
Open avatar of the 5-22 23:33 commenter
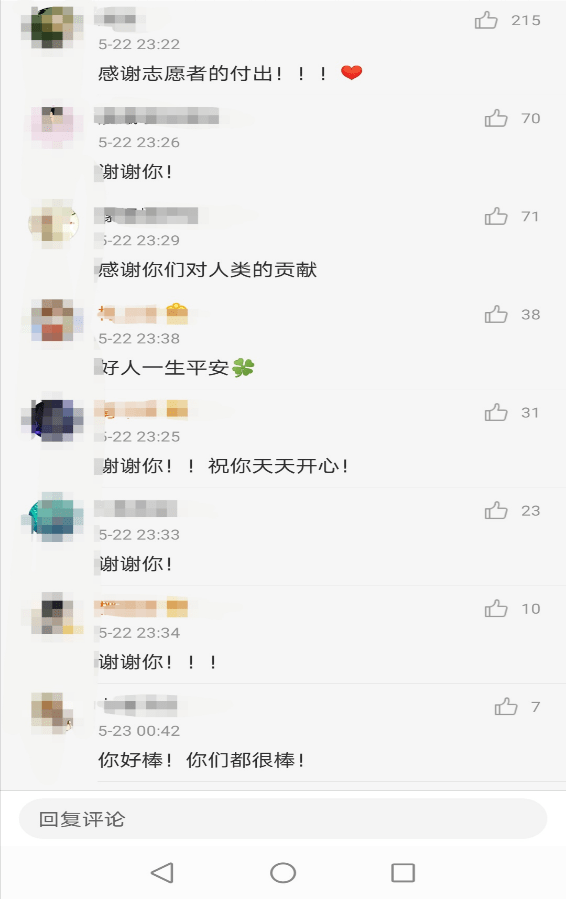53,517
